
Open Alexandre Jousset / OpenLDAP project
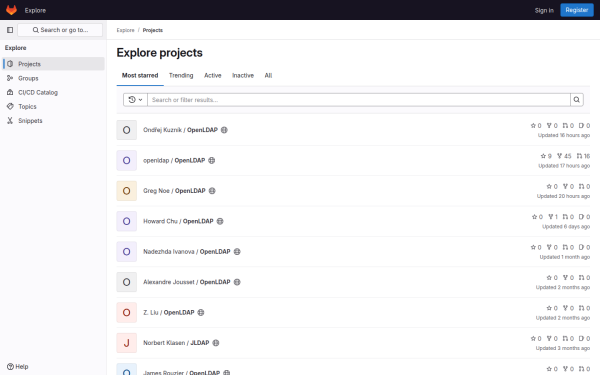point(187,282)
